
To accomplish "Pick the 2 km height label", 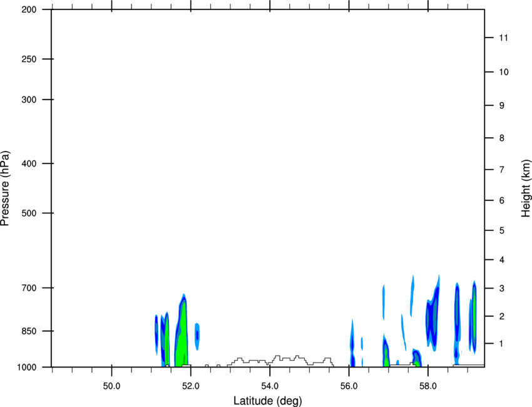I will click(x=502, y=316).
